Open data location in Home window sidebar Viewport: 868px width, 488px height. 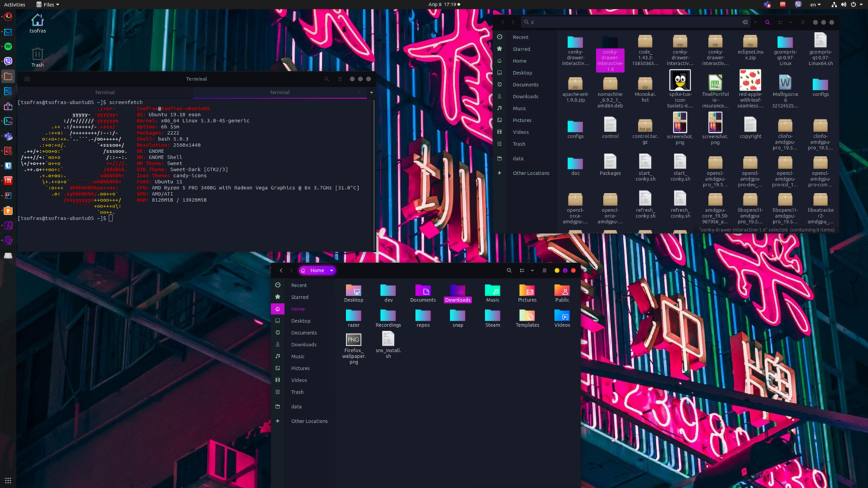point(296,407)
